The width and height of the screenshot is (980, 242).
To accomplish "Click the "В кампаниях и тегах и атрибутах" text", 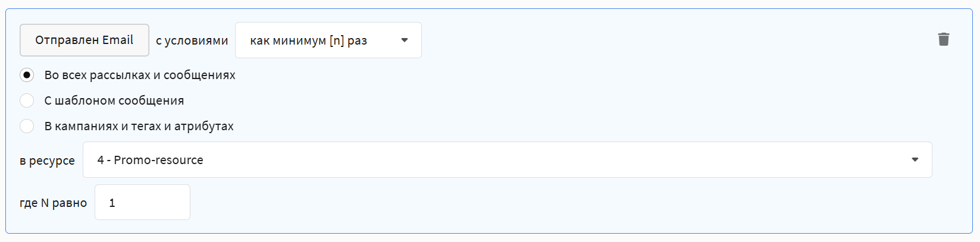I will (139, 126).
